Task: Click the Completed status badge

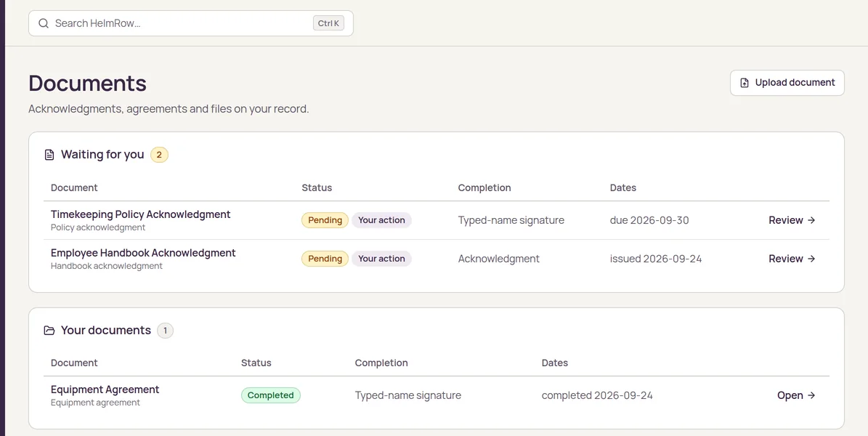Action: click(x=271, y=395)
